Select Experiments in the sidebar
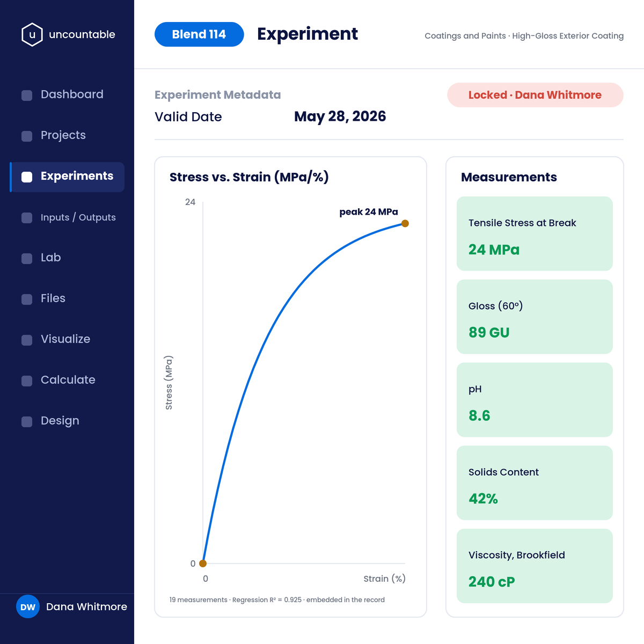Image resolution: width=644 pixels, height=644 pixels. 67,176
